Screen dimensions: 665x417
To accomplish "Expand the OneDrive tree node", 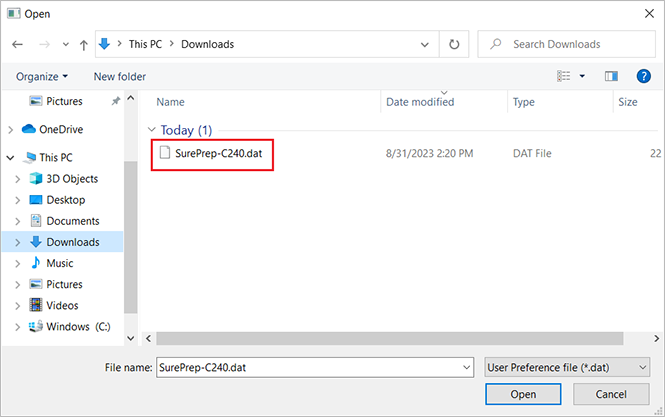I will coord(11,130).
